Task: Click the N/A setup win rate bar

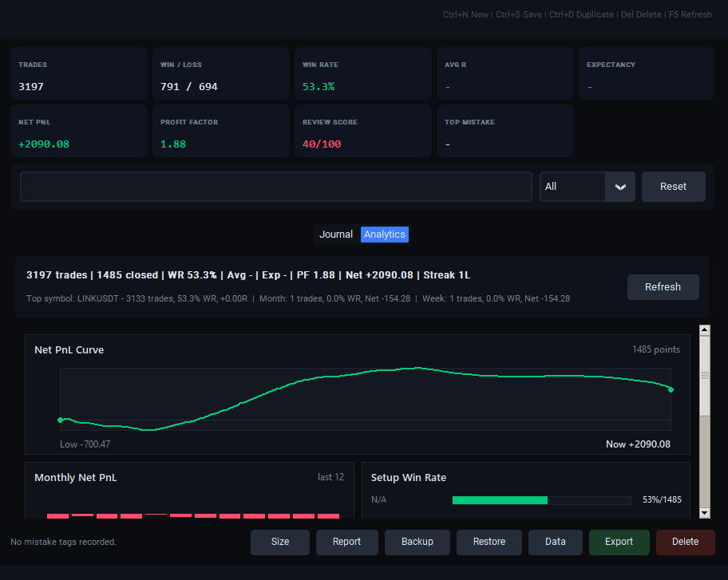Action: (x=541, y=500)
